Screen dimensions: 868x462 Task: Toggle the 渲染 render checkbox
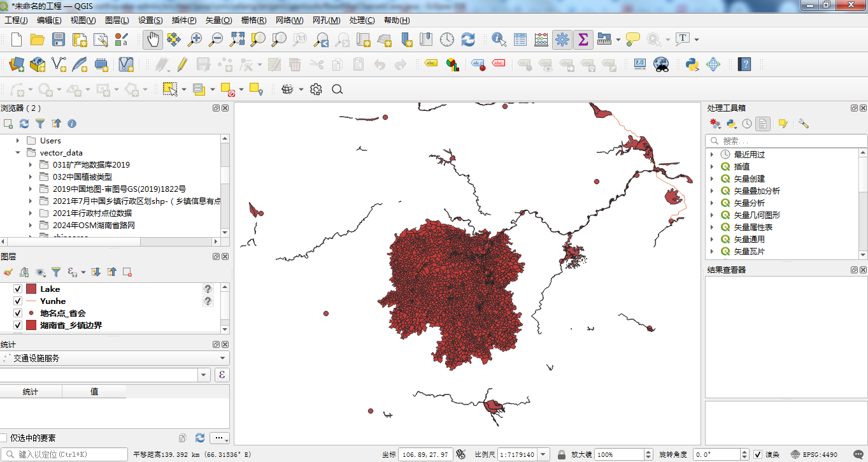pyautogui.click(x=758, y=455)
